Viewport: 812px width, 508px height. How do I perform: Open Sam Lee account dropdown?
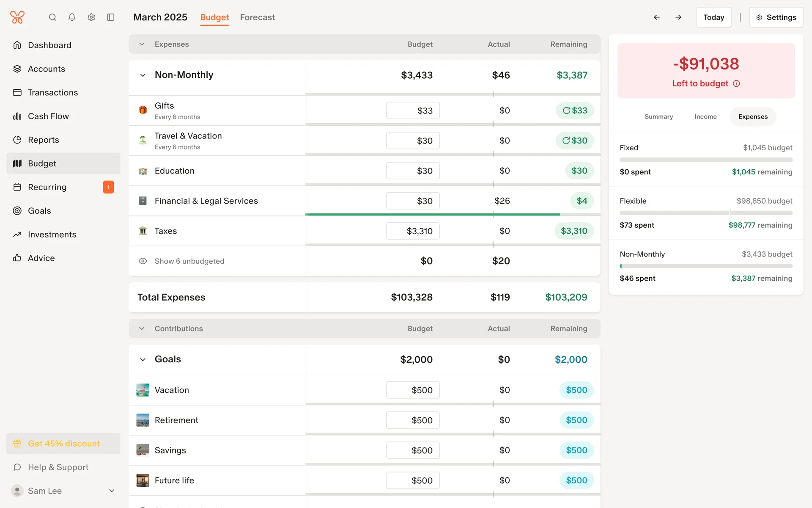[112, 491]
